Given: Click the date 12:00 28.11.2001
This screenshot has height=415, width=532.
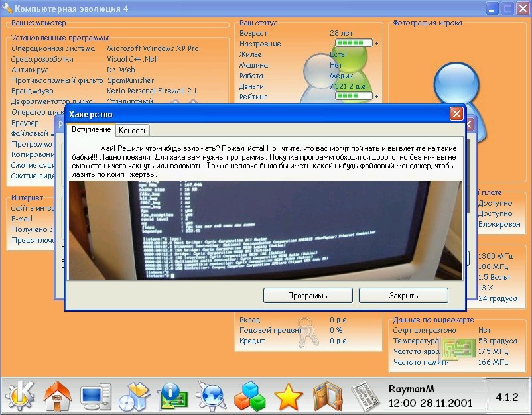Looking at the screenshot, I should (431, 403).
